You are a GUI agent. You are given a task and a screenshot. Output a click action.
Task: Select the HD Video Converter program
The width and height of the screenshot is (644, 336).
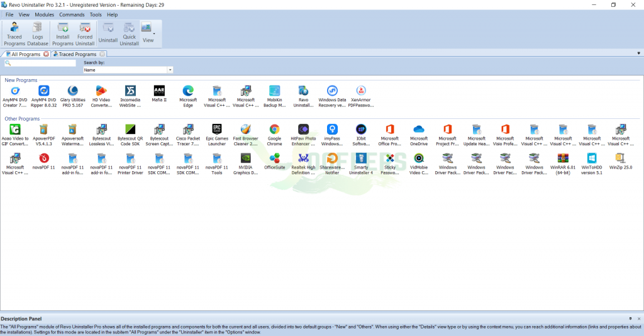(x=101, y=96)
